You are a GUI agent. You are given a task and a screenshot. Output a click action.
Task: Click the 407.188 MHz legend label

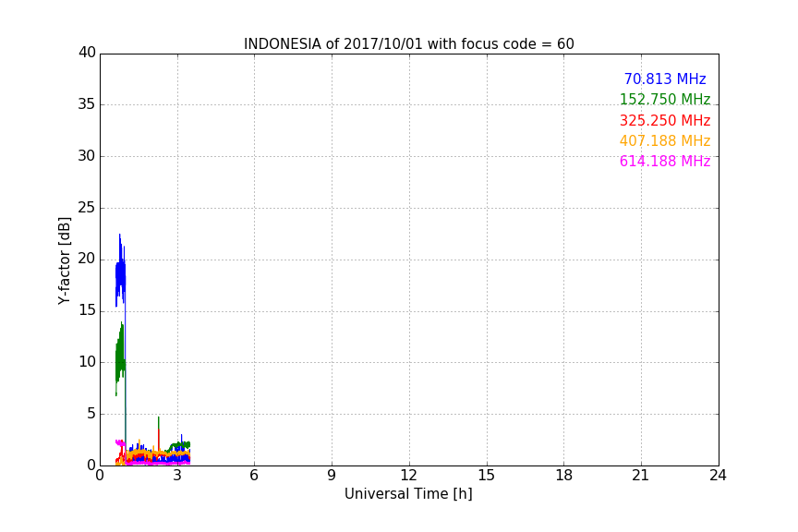[x=665, y=141]
